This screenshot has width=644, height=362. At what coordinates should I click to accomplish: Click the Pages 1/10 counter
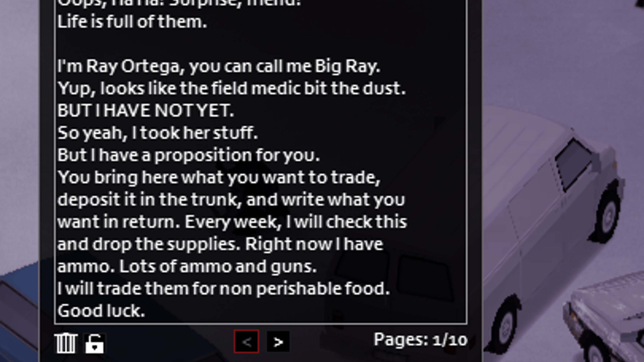tap(420, 340)
